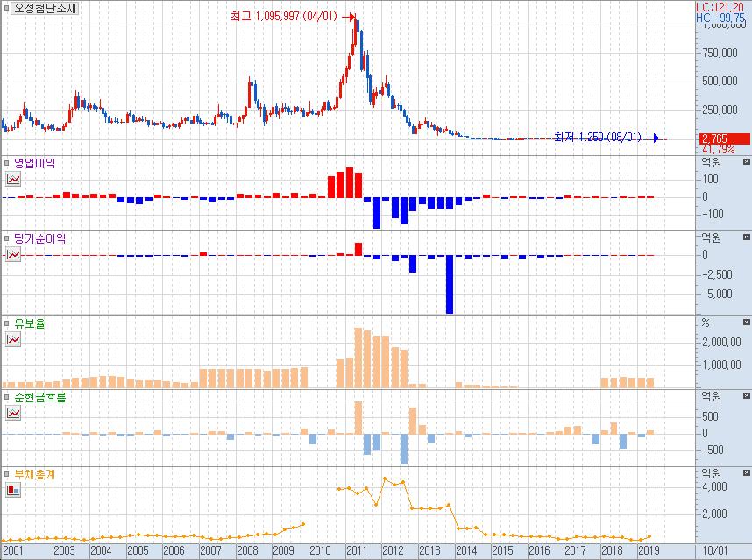Screen dimensions: 752x560
Task: Click the 2009 year label on time axis
Action: point(283,550)
